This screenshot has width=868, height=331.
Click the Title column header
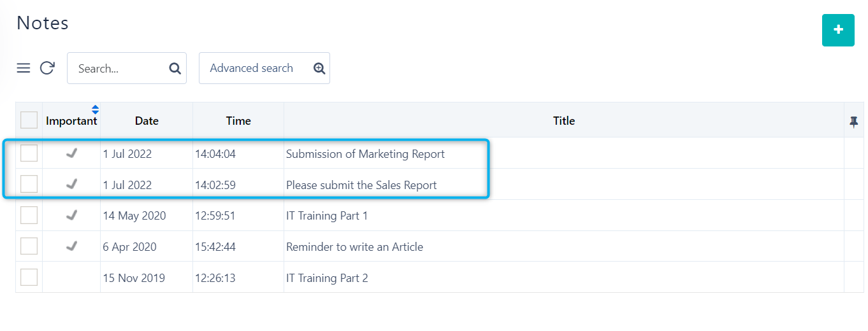coord(563,121)
